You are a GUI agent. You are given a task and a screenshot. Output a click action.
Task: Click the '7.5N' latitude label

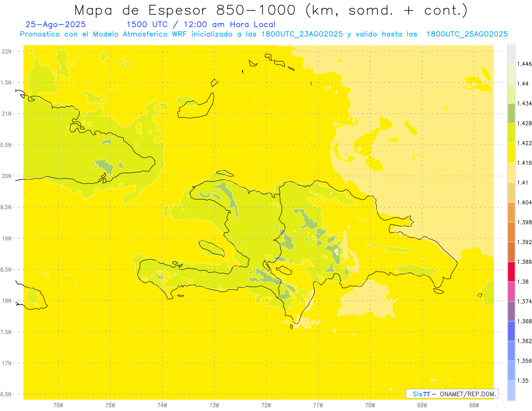(x=6, y=332)
